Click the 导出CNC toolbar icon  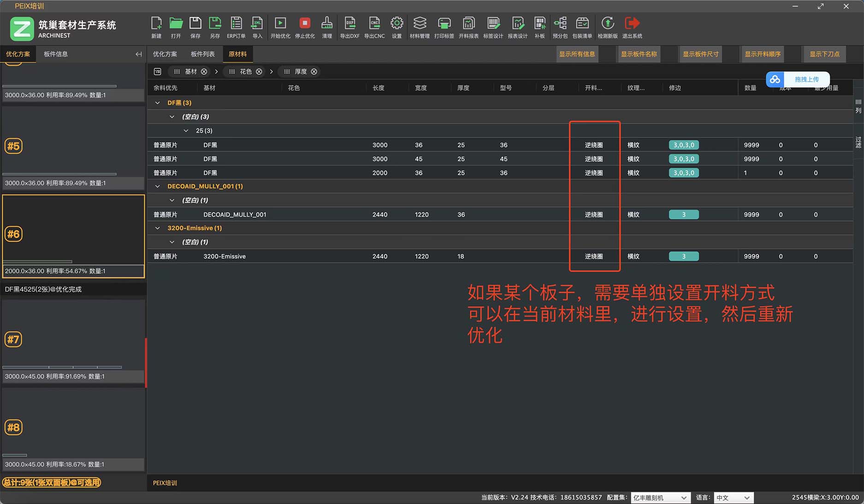374,27
